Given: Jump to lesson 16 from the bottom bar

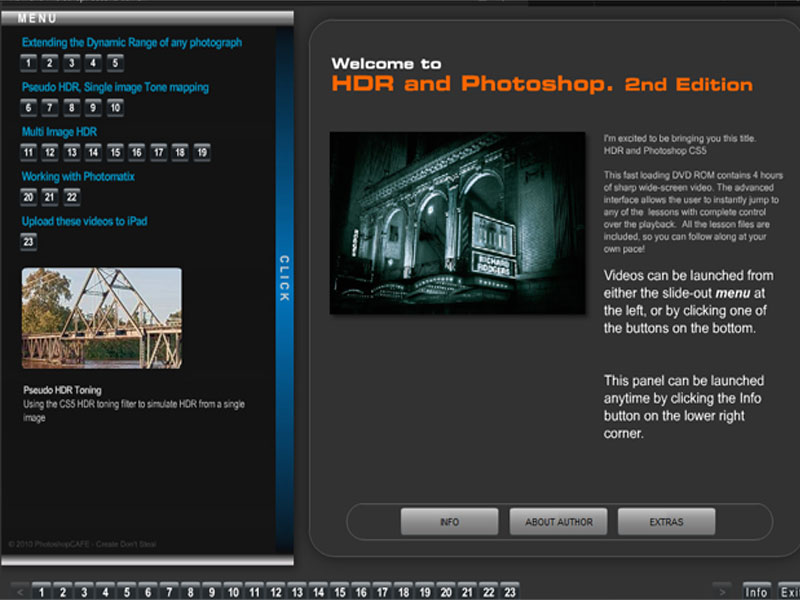Looking at the screenshot, I should (x=361, y=592).
